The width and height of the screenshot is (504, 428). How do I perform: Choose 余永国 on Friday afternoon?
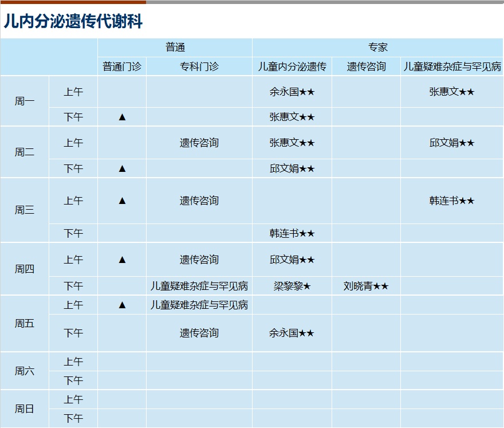point(292,333)
